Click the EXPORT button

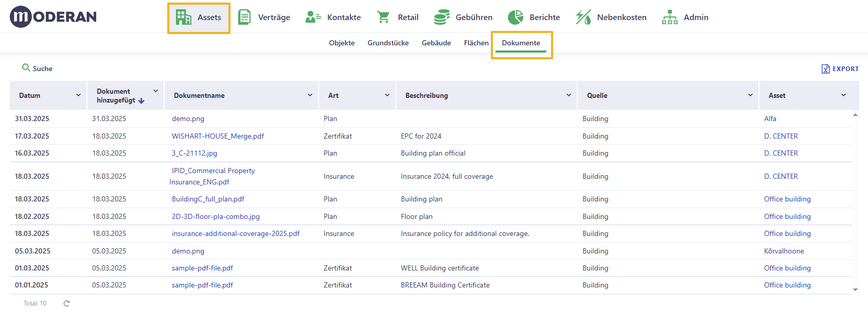[840, 69]
